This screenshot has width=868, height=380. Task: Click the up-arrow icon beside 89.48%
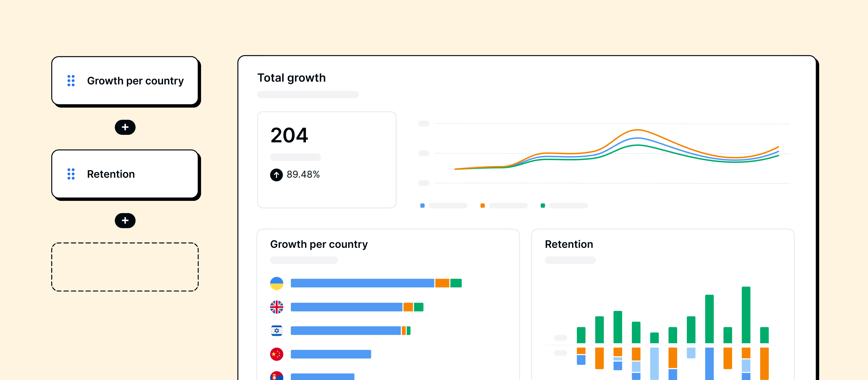pyautogui.click(x=276, y=175)
